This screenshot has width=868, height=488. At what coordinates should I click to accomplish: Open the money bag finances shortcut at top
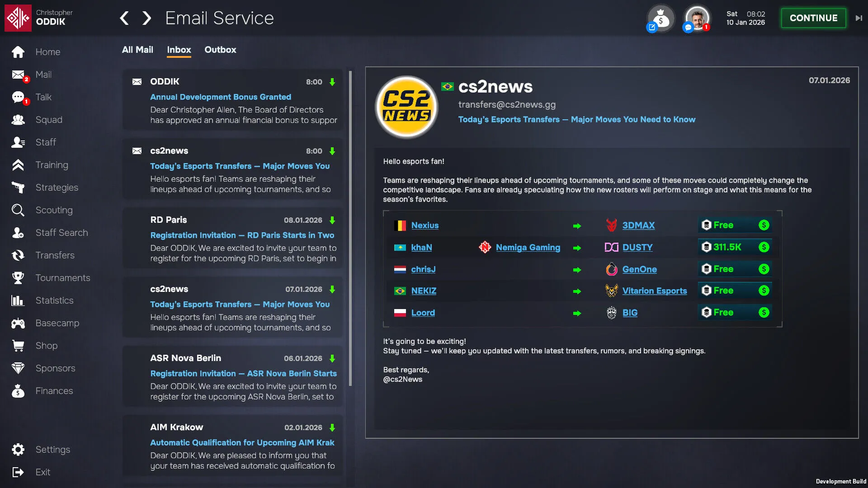[661, 19]
